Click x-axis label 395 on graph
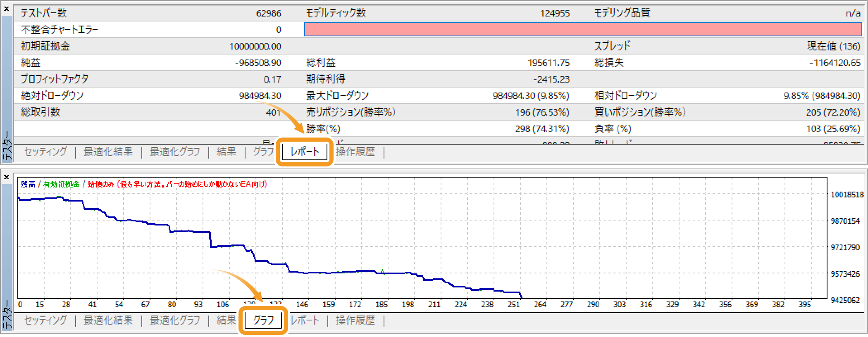The height and width of the screenshot is (337, 868). point(805,304)
